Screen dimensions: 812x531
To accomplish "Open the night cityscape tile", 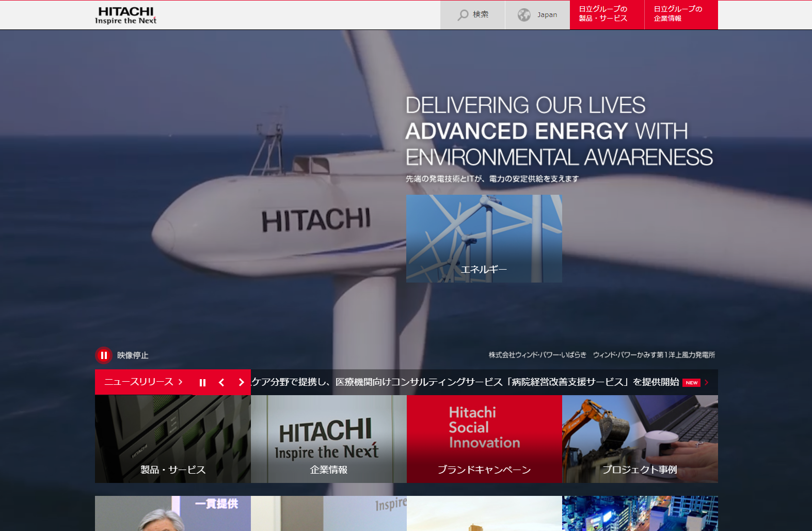I will click(x=640, y=513).
